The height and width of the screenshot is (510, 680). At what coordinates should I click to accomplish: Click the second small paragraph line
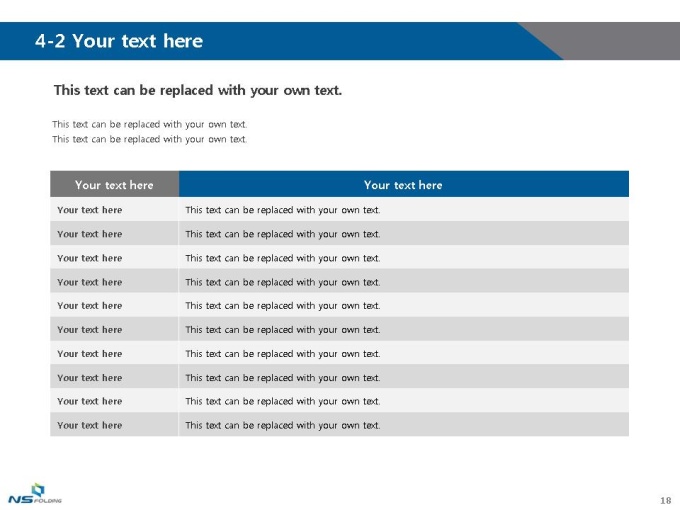150,139
